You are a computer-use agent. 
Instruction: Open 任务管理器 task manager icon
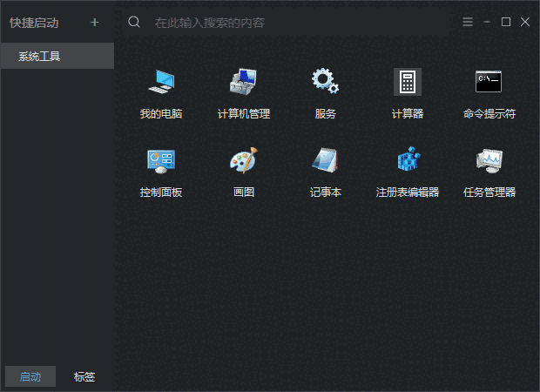[489, 161]
